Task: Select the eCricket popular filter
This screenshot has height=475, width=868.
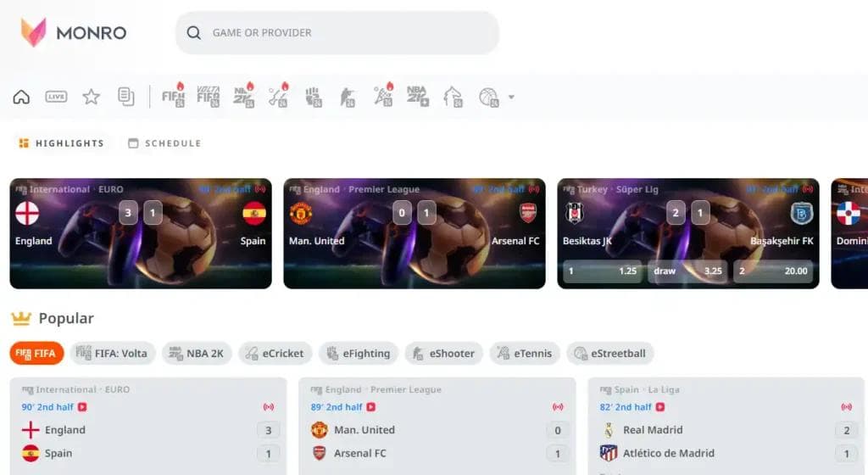Action: tap(275, 353)
